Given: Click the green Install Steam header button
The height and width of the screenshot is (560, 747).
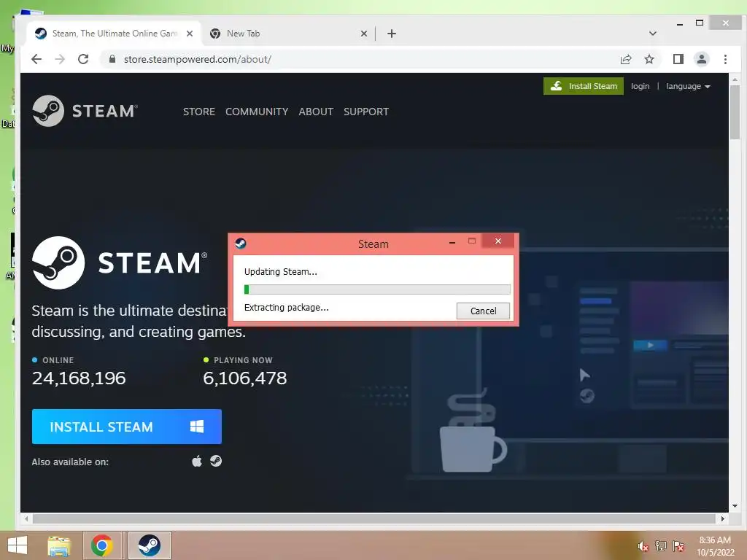Looking at the screenshot, I should pos(583,86).
